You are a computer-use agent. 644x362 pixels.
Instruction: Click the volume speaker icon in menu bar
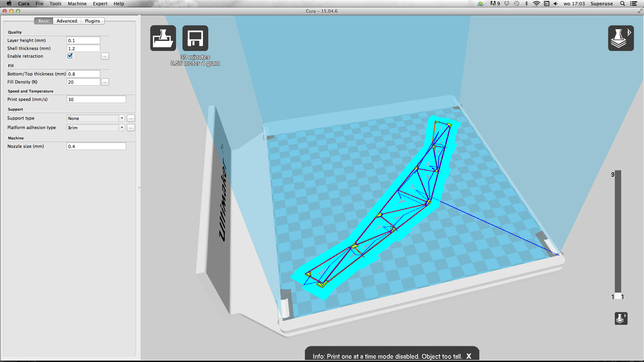[556, 4]
